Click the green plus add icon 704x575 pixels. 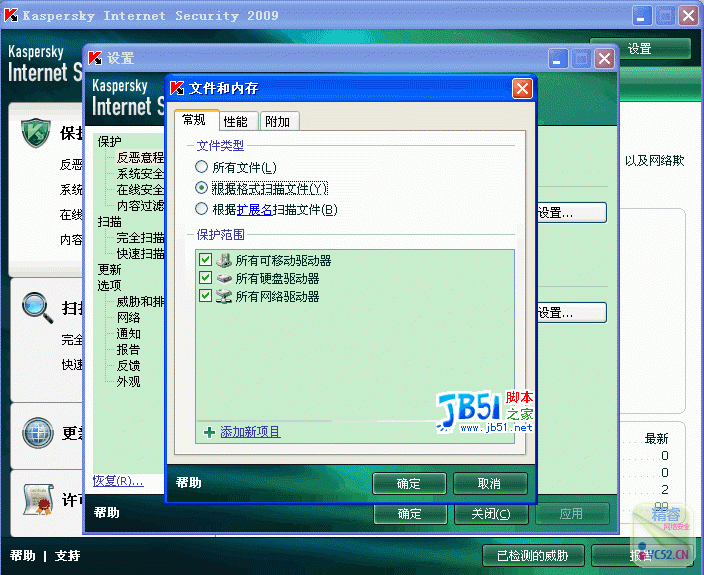click(209, 432)
